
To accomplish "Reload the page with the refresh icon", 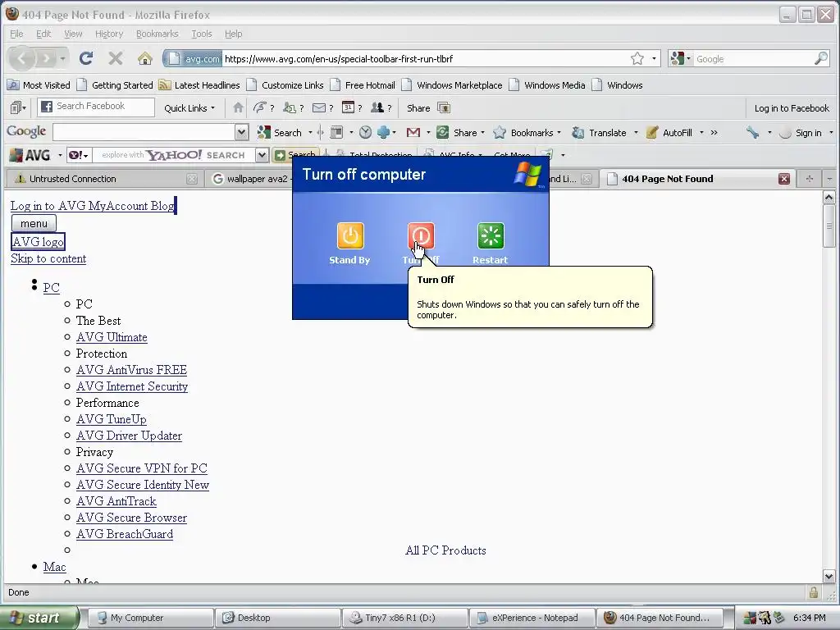I will click(x=85, y=58).
